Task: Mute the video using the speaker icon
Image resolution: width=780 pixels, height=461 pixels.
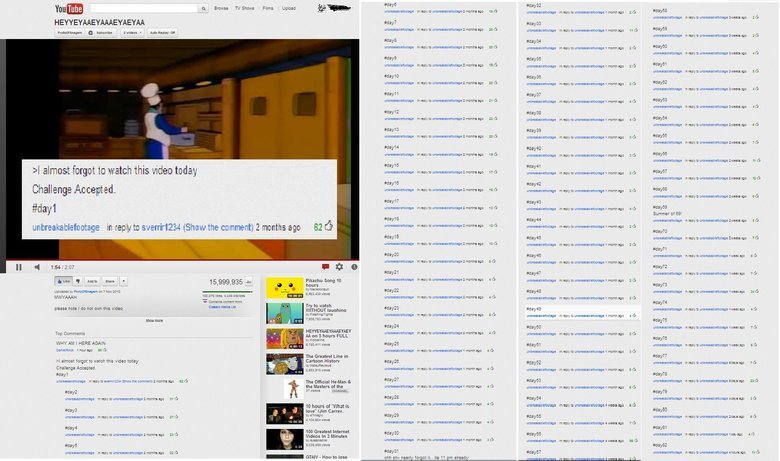Action: (37, 267)
